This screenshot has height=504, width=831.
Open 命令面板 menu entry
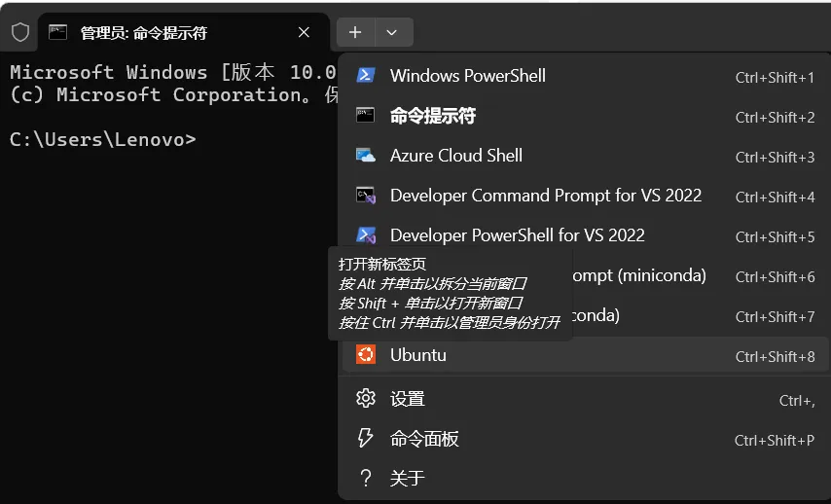pyautogui.click(x=586, y=438)
